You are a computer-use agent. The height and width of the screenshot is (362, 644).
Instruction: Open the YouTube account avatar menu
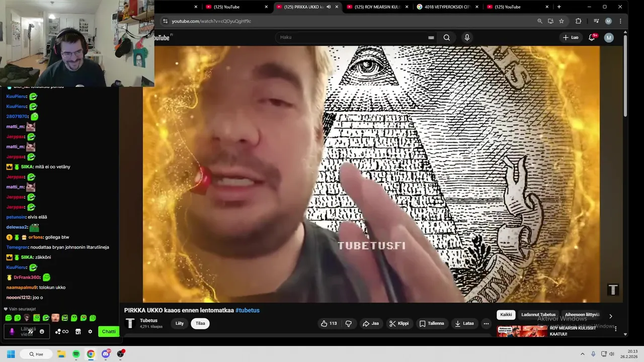pos(609,37)
